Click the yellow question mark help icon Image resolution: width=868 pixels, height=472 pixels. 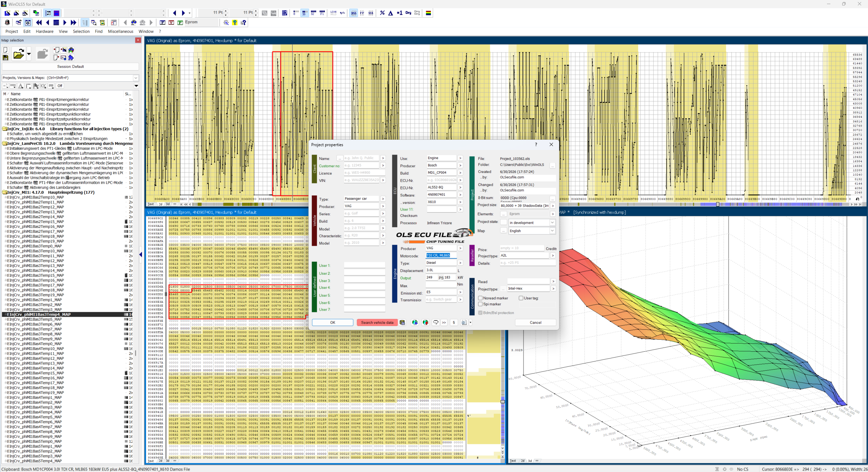[235, 22]
